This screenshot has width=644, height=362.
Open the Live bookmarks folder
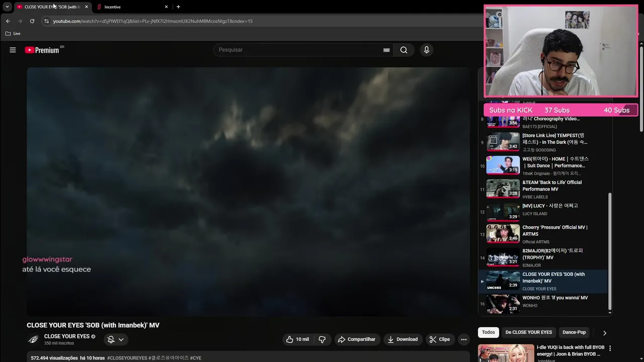point(13,33)
